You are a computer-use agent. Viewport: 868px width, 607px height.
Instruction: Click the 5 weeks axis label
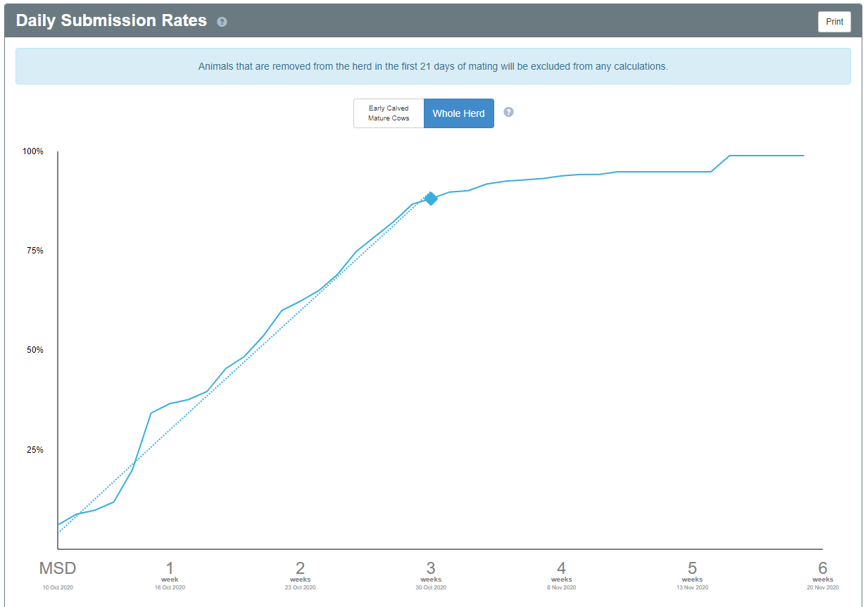[693, 572]
